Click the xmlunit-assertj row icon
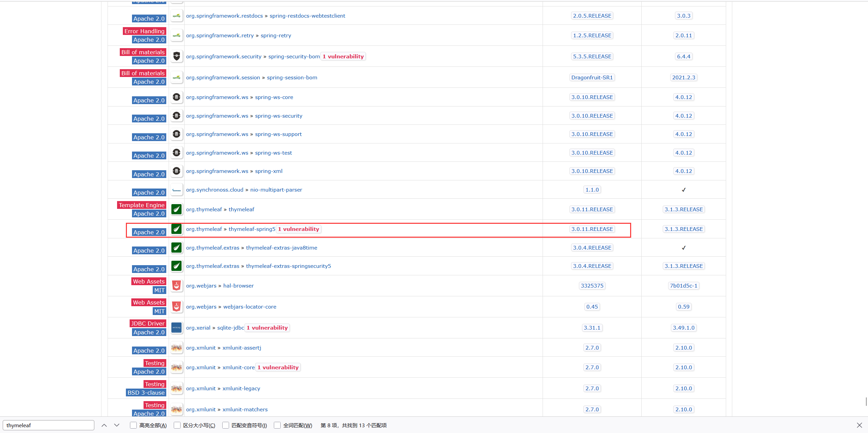 [176, 348]
